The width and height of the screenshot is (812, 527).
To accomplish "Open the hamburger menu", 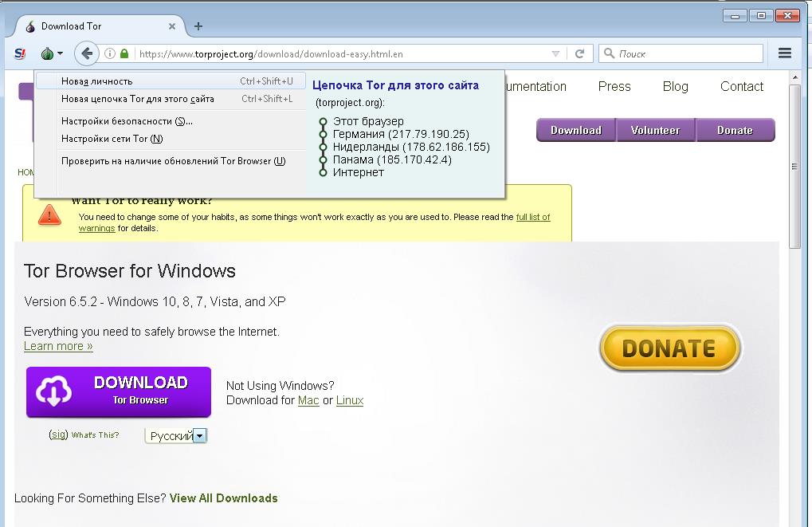I will 785,53.
